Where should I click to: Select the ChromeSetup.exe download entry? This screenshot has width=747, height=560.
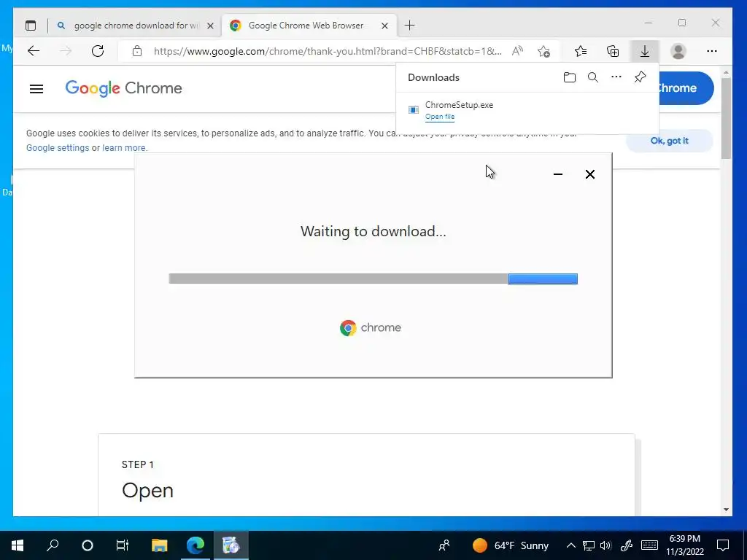click(x=527, y=111)
